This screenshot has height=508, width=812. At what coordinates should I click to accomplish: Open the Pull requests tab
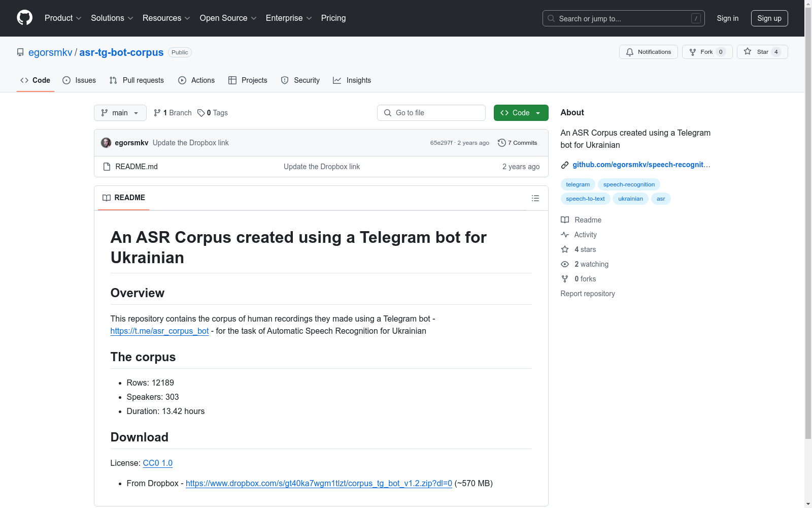coord(137,80)
